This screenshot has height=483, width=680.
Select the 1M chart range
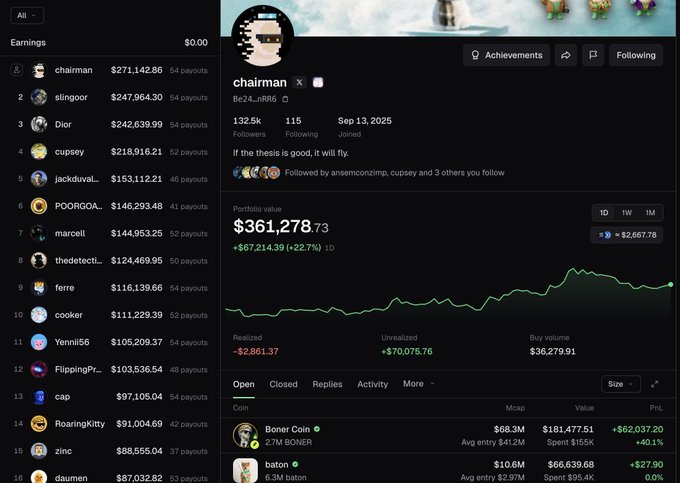point(650,212)
